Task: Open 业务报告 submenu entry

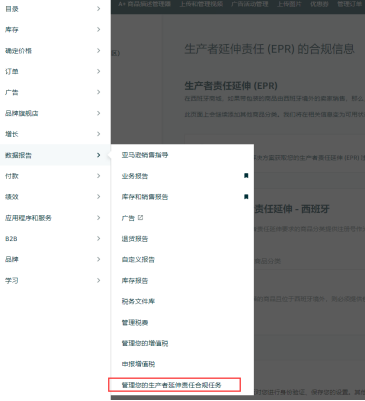Action: coord(135,176)
